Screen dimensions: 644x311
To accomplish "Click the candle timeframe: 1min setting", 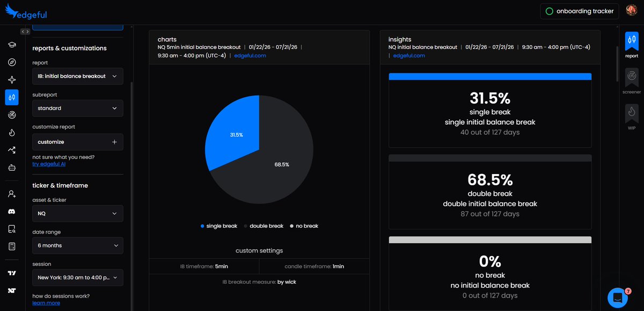I will click(314, 266).
